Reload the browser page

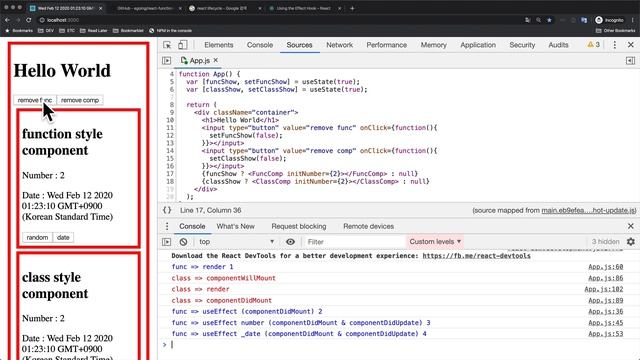[29, 20]
